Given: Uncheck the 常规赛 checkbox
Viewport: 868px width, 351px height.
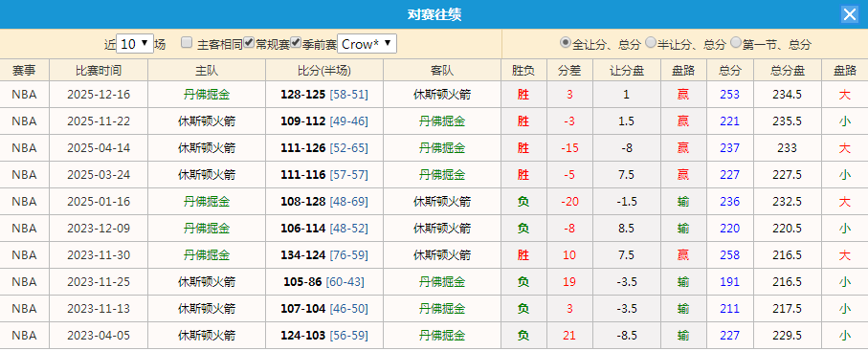Looking at the screenshot, I should [249, 43].
